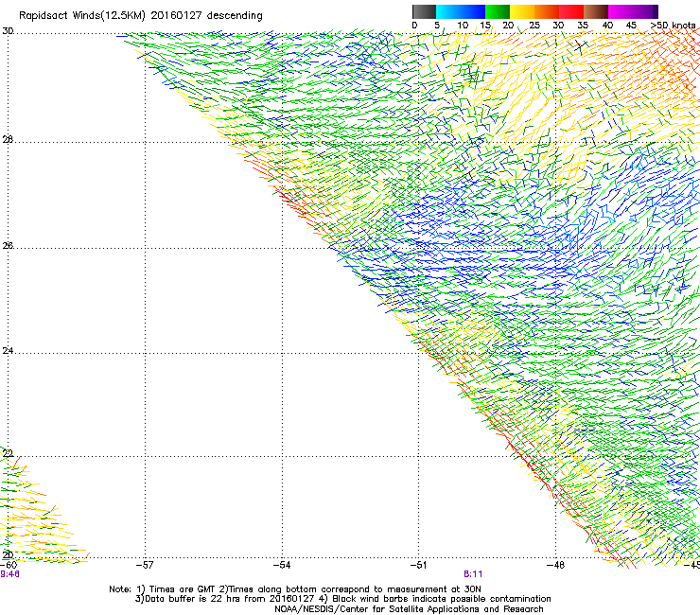Click the brown 35–40 knots legend swatch

pos(596,11)
